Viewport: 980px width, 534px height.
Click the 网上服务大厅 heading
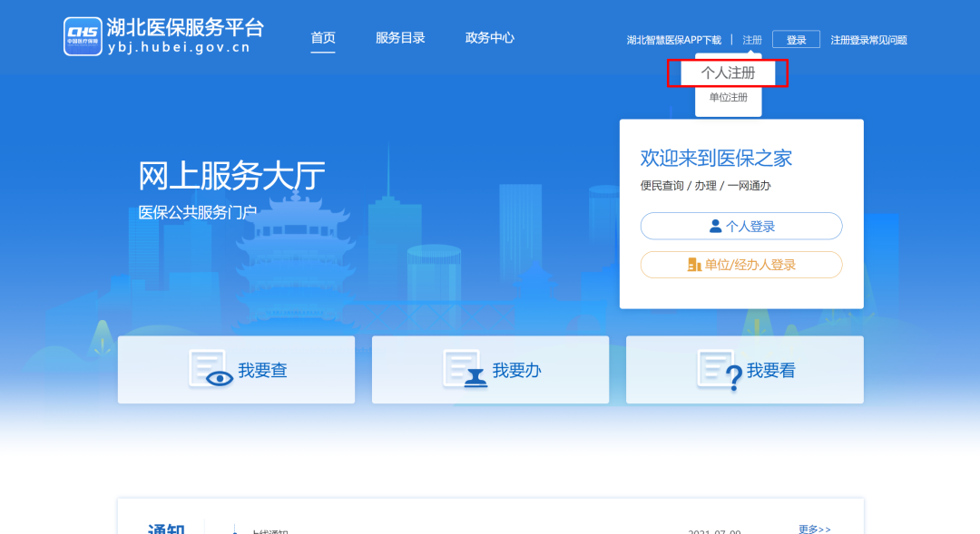click(x=231, y=176)
